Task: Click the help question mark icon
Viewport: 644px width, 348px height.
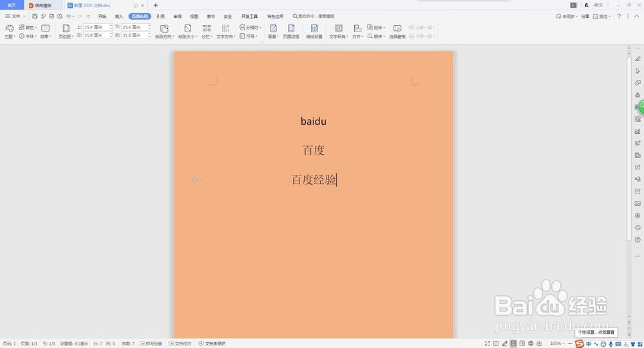Action: coord(619,17)
